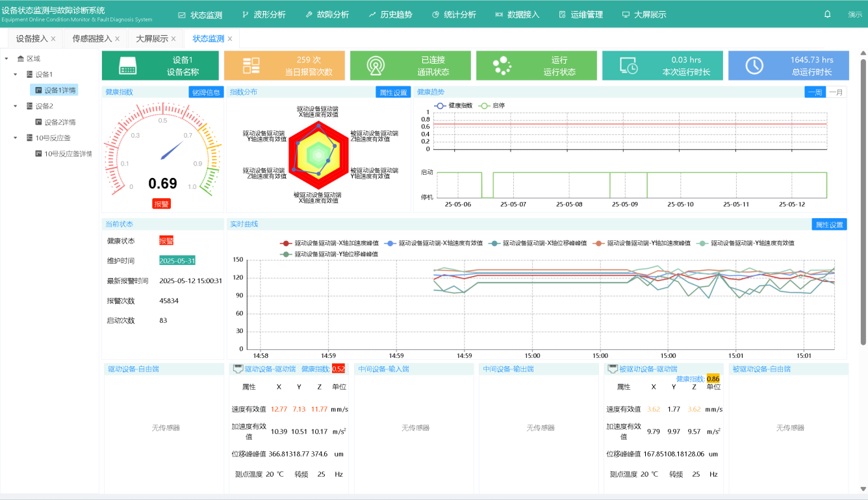Collapse the 10号反应釜 tree node
The height and width of the screenshot is (500, 868).
point(15,138)
